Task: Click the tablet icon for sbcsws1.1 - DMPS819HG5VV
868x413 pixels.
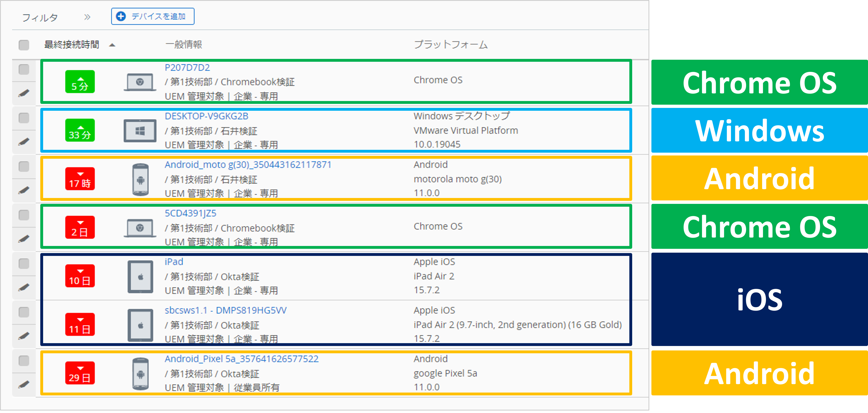Action: coord(140,324)
